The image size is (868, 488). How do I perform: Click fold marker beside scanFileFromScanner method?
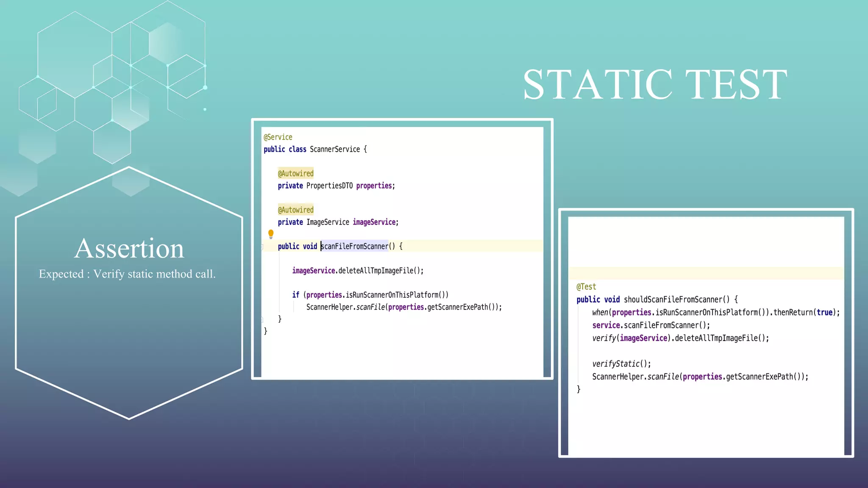pos(262,247)
